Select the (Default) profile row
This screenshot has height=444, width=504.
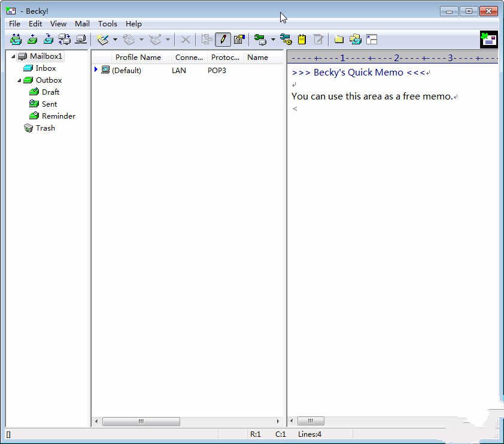[x=187, y=71]
